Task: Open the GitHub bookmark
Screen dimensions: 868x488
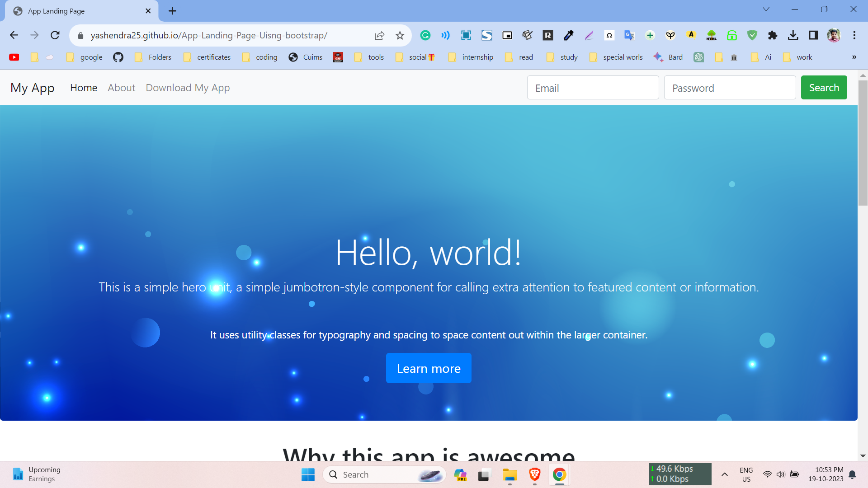Action: (x=118, y=57)
